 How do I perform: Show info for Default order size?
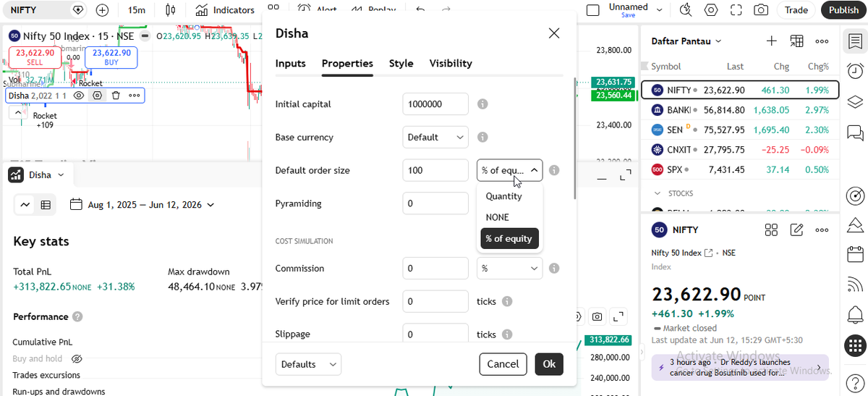point(554,170)
